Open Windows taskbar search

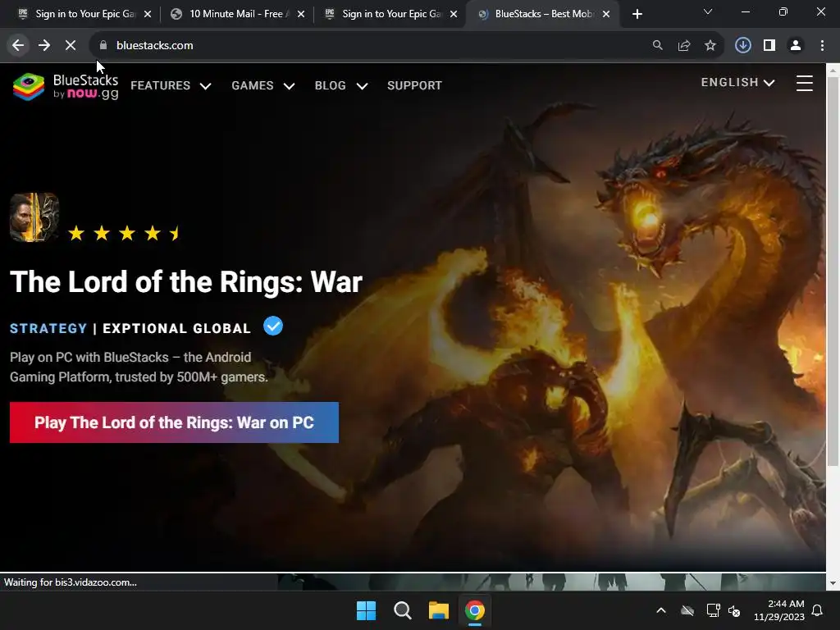tap(402, 610)
